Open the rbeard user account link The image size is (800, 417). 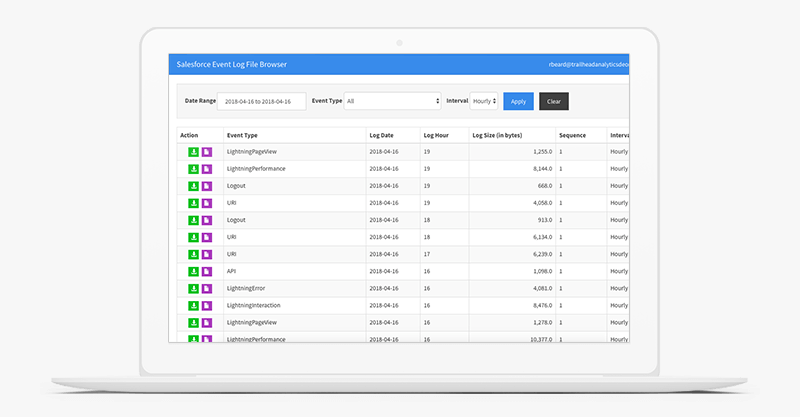pos(589,64)
